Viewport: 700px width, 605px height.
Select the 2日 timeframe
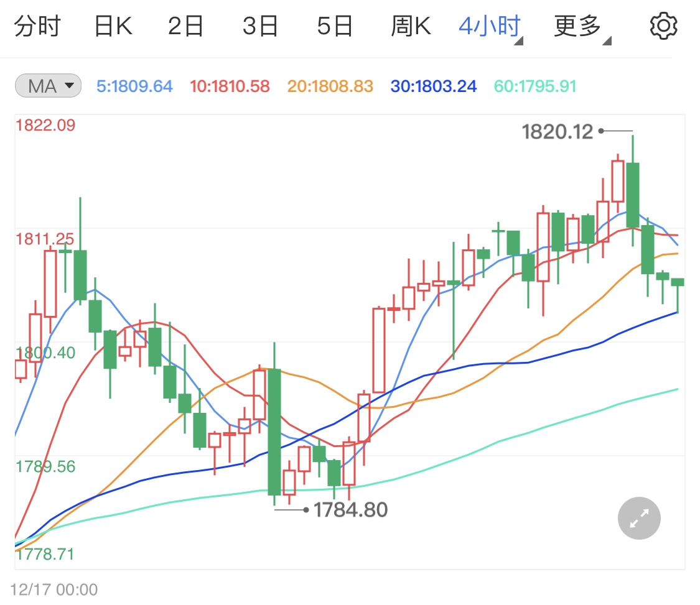[185, 25]
